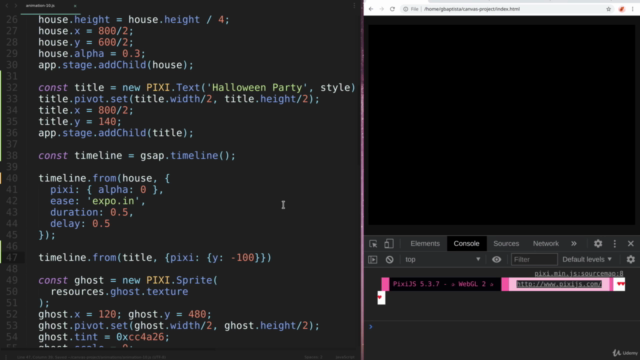Go forward in the Chrome browser
640x360 pixels.
click(382, 9)
